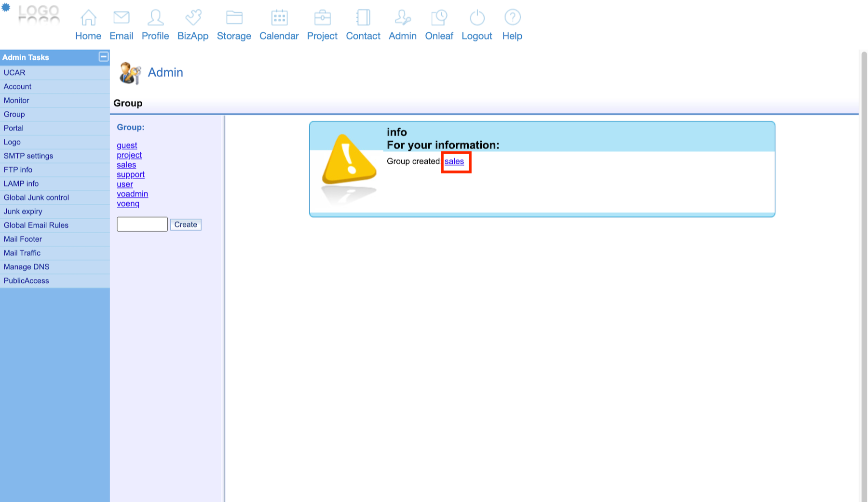The height and width of the screenshot is (502, 868).
Task: Click the Create group button
Action: coord(186,225)
